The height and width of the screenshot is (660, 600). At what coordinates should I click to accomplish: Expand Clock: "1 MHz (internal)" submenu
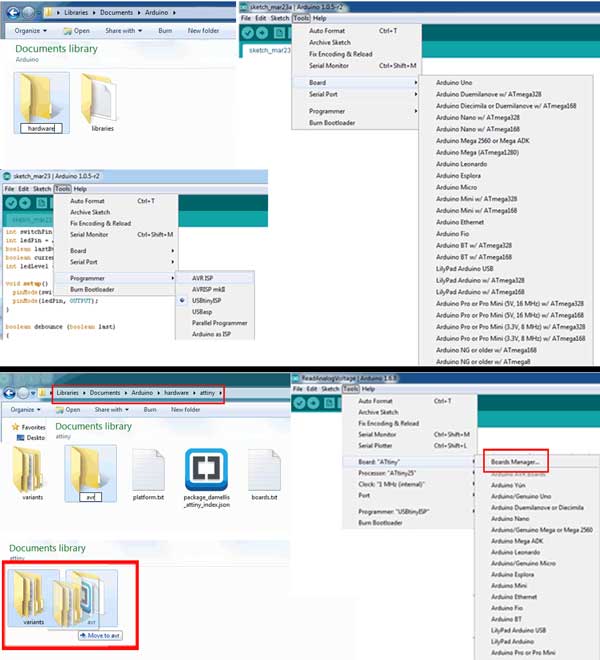tap(409, 484)
